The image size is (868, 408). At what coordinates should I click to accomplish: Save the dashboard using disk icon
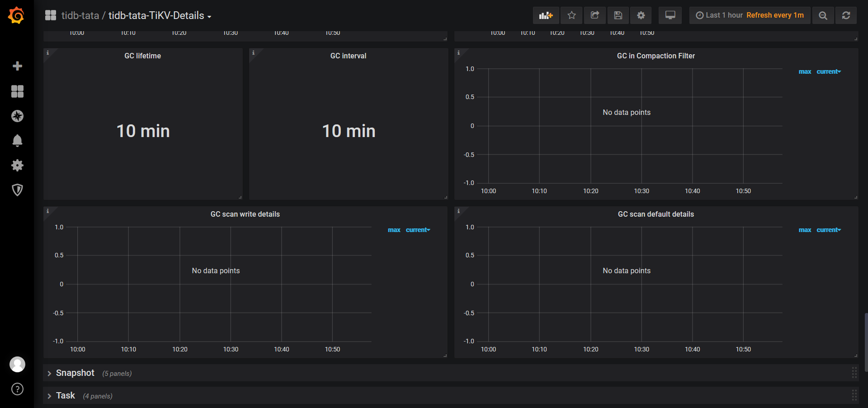[x=618, y=15]
